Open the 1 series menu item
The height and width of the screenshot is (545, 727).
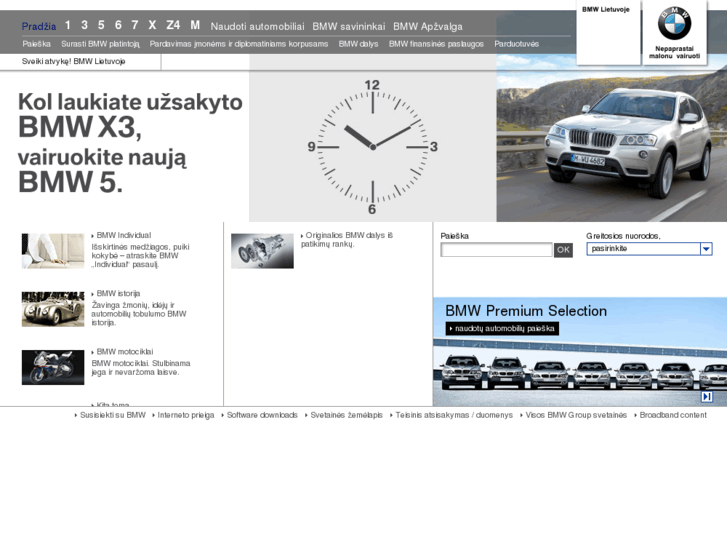pos(68,25)
